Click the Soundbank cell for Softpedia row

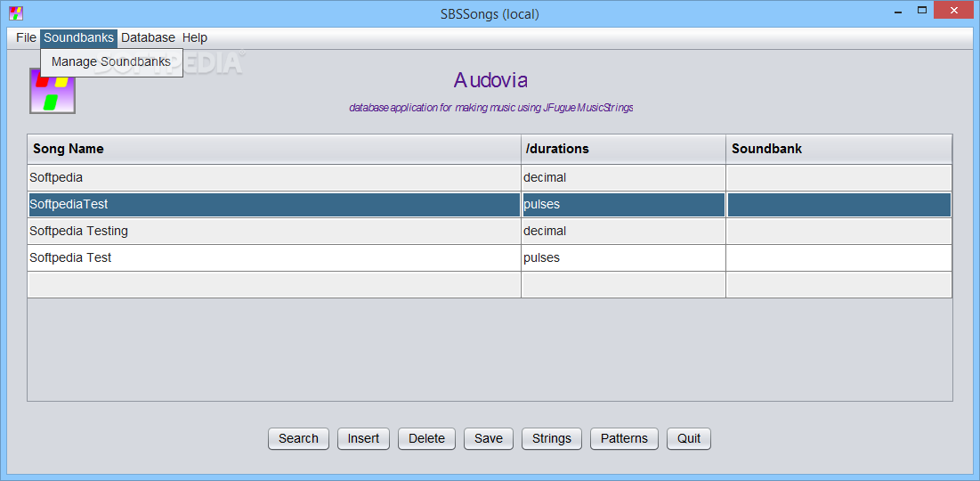click(838, 177)
